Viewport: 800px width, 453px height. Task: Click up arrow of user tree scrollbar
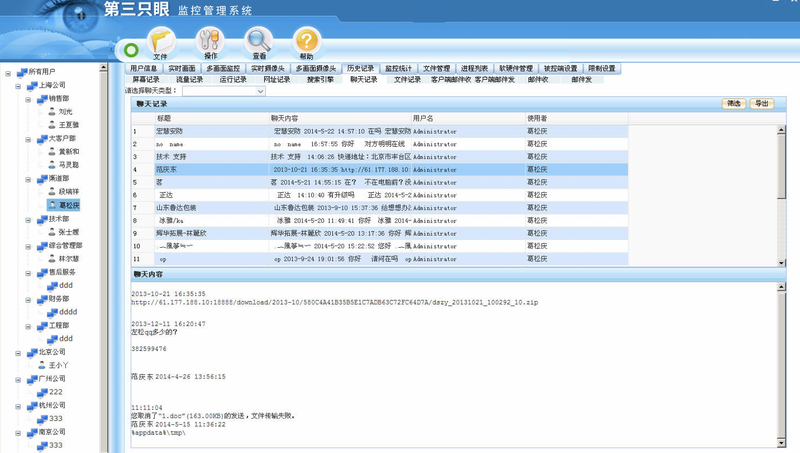(x=103, y=67)
